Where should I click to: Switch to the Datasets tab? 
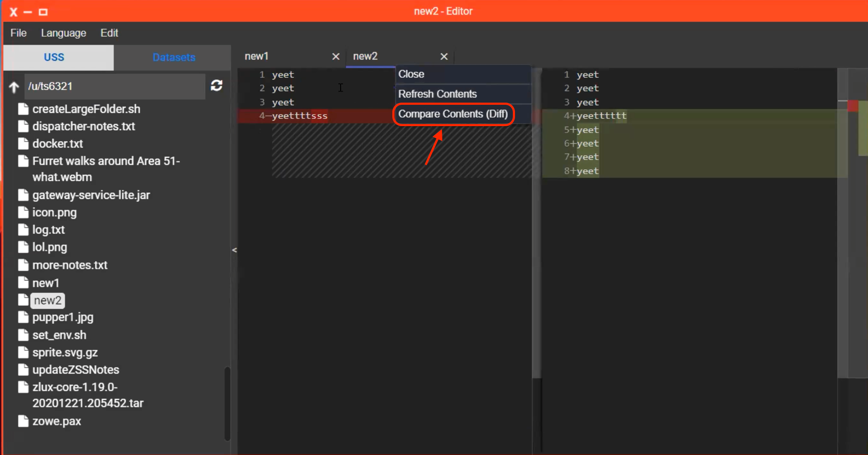pos(174,57)
